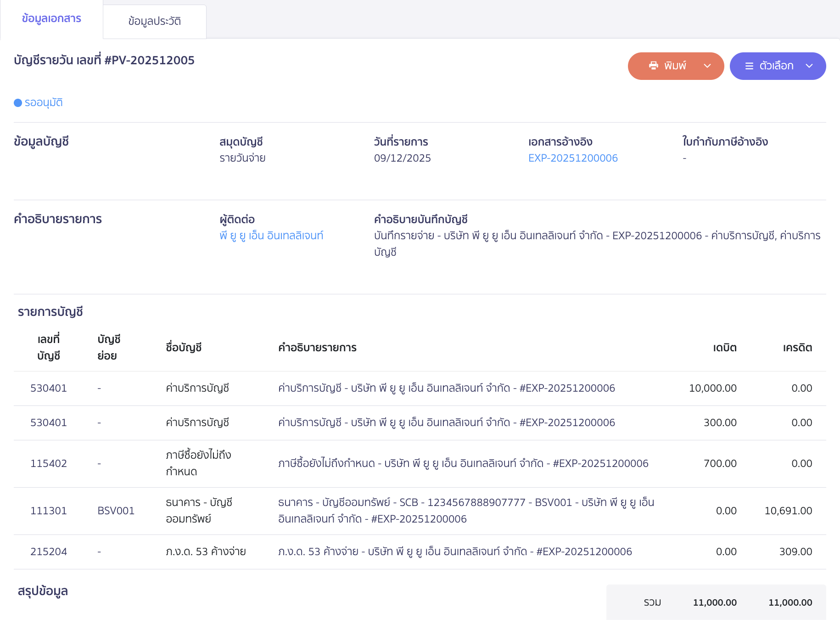Click the blue รออนุมัติ status dot
The width and height of the screenshot is (840, 630).
(x=18, y=103)
